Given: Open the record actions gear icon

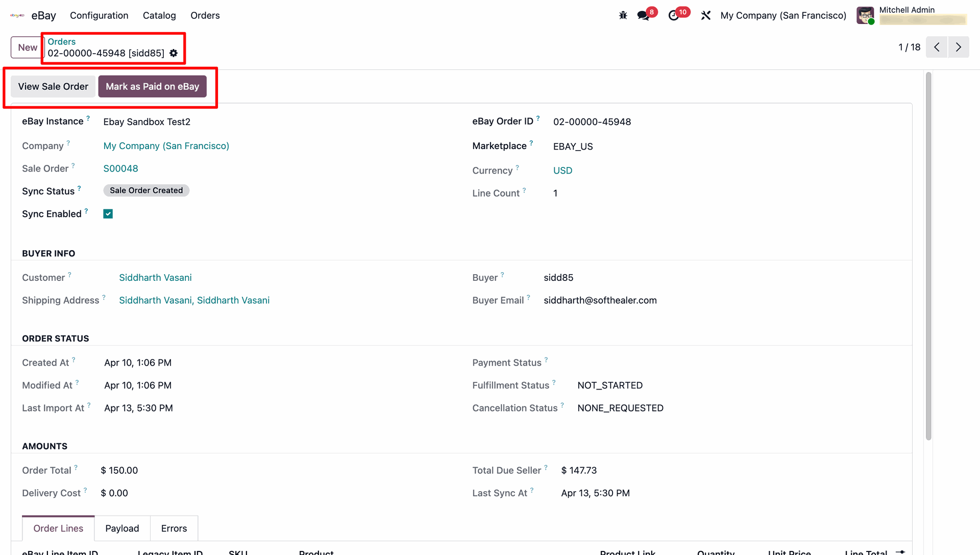Looking at the screenshot, I should click(x=174, y=53).
